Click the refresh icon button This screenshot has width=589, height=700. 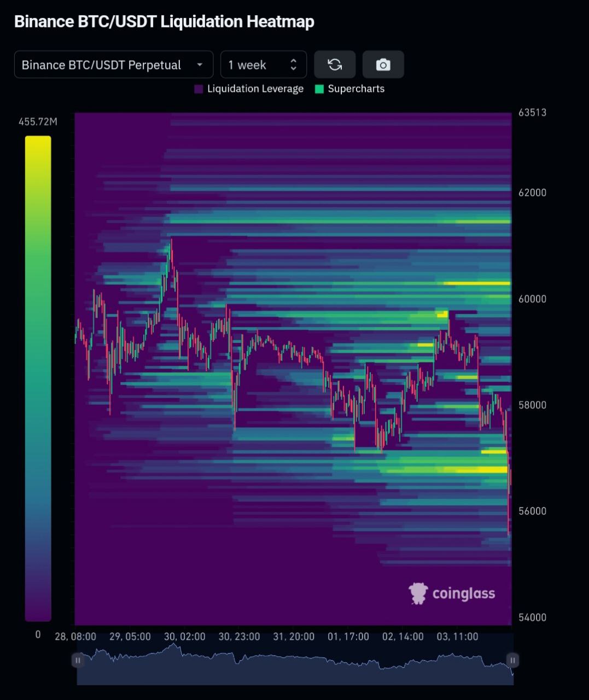(x=335, y=65)
